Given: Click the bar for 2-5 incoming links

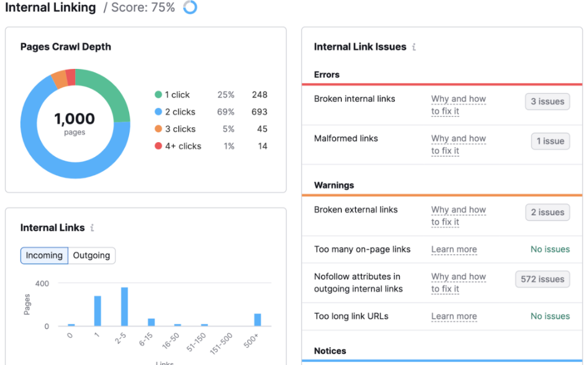Looking at the screenshot, I should point(125,307).
